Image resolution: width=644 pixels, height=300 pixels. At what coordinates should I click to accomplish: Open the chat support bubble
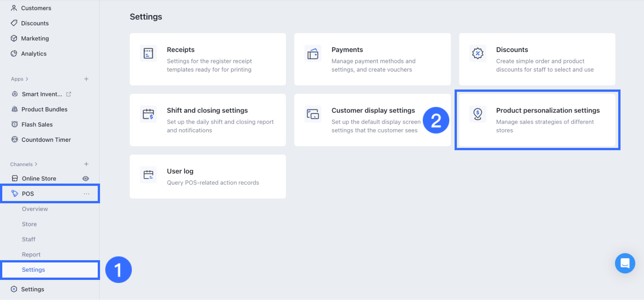[625, 263]
